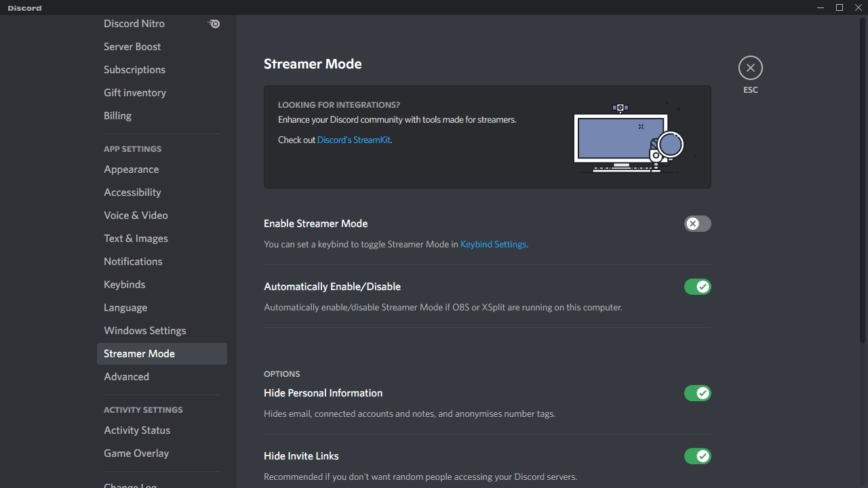Click the APP SETTINGS section header
Screen dimensions: 868x488
click(133, 149)
